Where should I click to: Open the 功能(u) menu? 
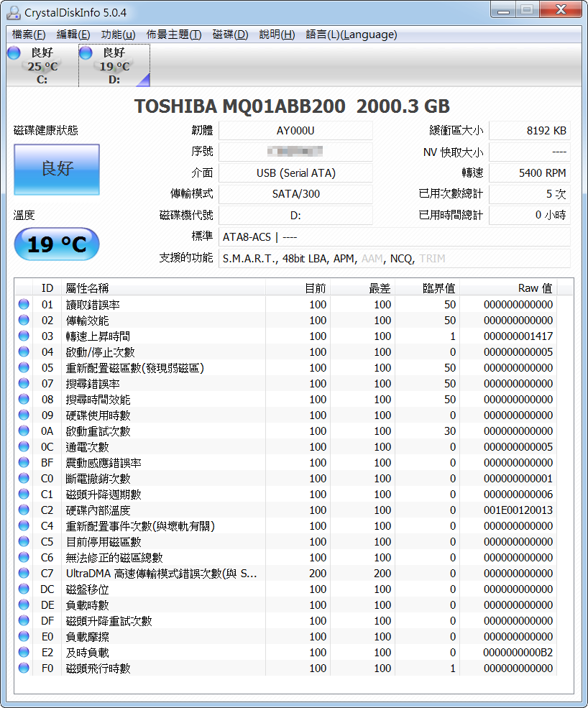119,35
